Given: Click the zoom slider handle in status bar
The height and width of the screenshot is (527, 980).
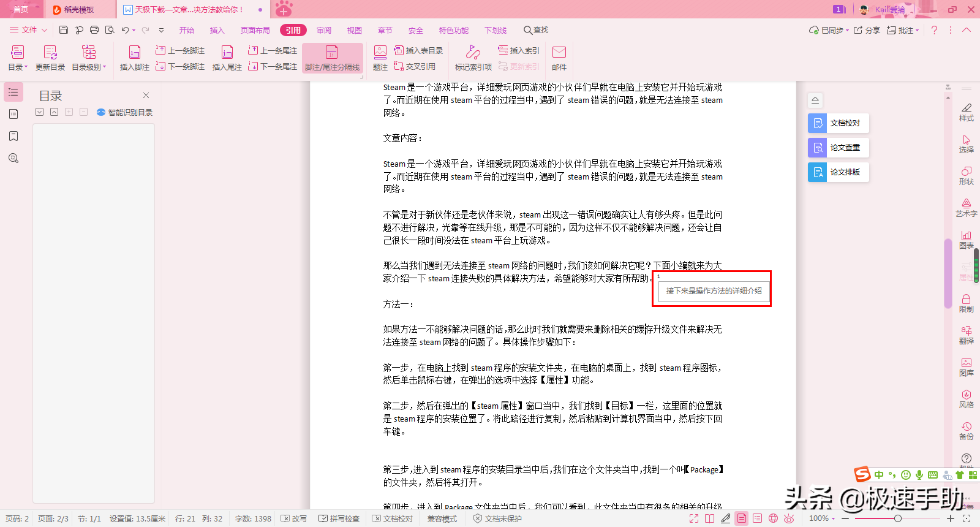Looking at the screenshot, I should [x=897, y=518].
